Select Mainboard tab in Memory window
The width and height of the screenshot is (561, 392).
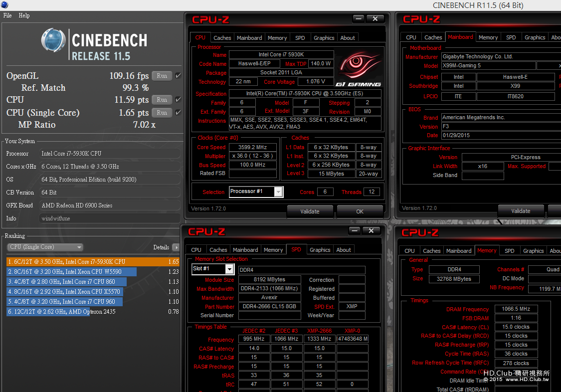459,251
